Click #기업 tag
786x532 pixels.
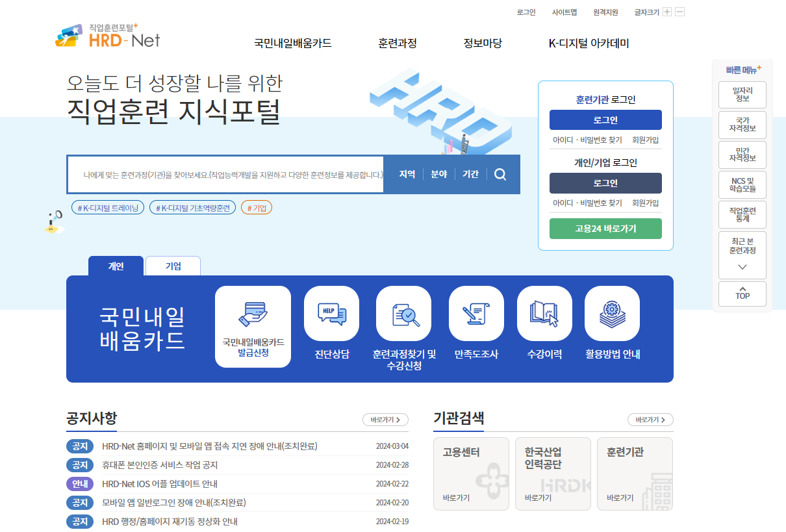pos(257,208)
